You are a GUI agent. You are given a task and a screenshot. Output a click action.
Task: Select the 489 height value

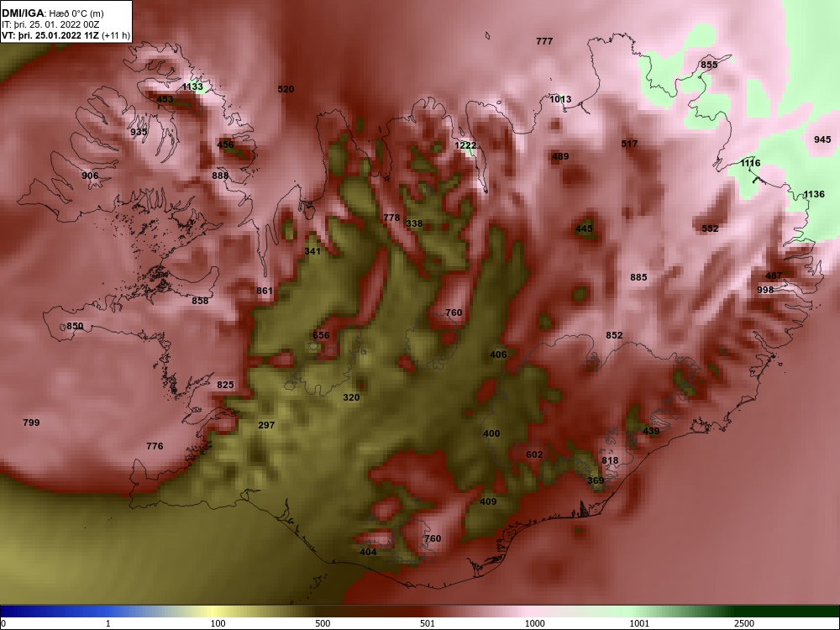click(x=560, y=156)
